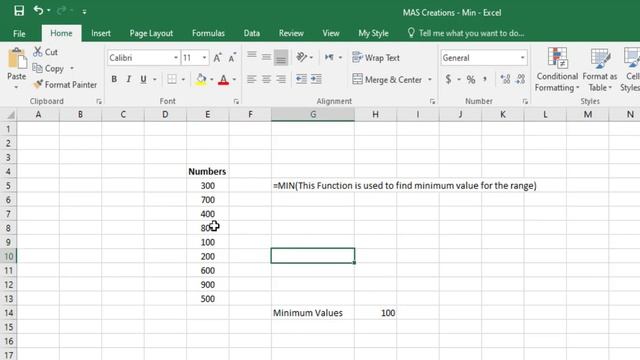Viewport: 640px width, 360px height.
Task: Toggle Italic formatting
Action: click(129, 79)
